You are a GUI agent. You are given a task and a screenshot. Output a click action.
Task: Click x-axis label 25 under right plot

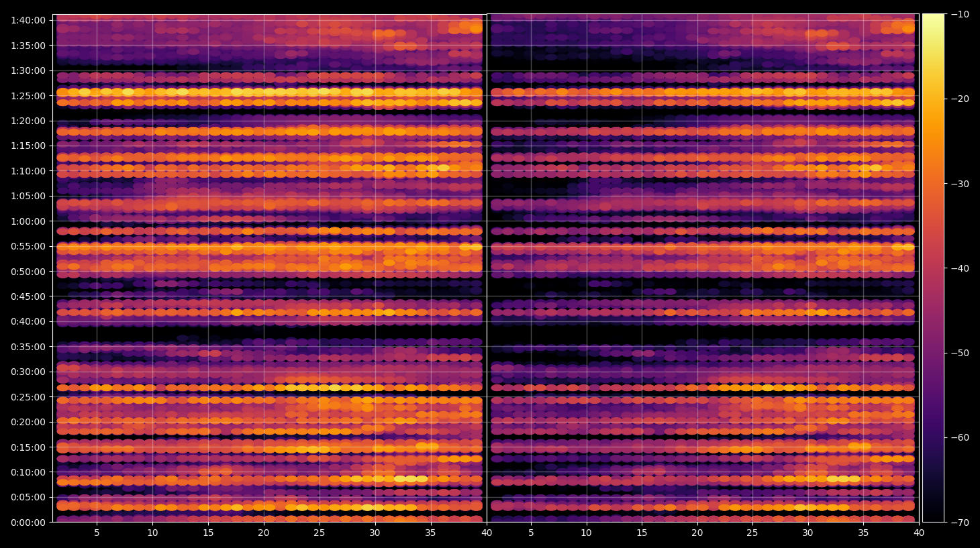pyautogui.click(x=752, y=533)
